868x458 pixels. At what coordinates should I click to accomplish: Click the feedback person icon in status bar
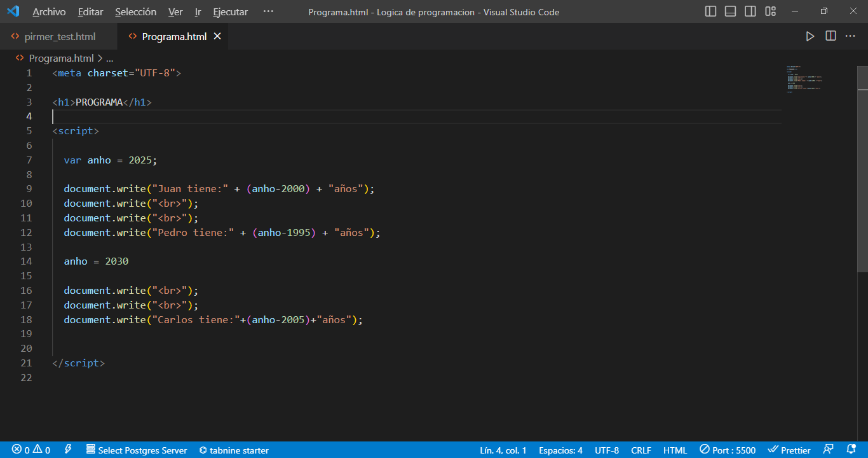[x=829, y=450]
